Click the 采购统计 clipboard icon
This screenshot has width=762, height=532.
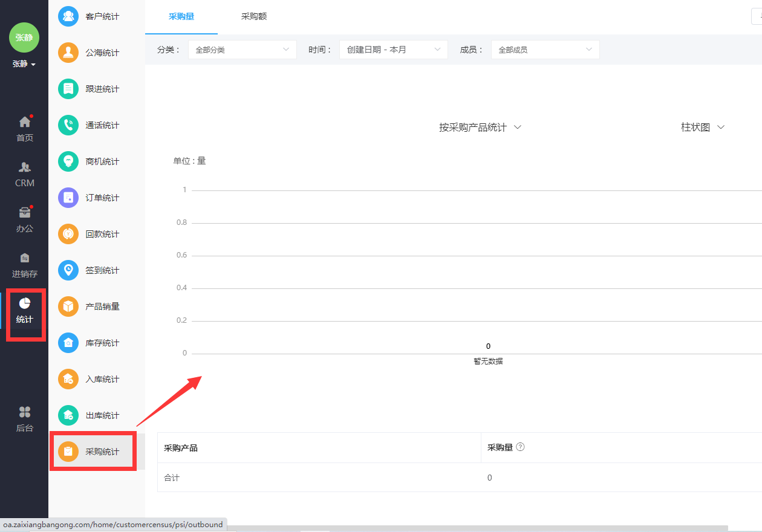(68, 452)
